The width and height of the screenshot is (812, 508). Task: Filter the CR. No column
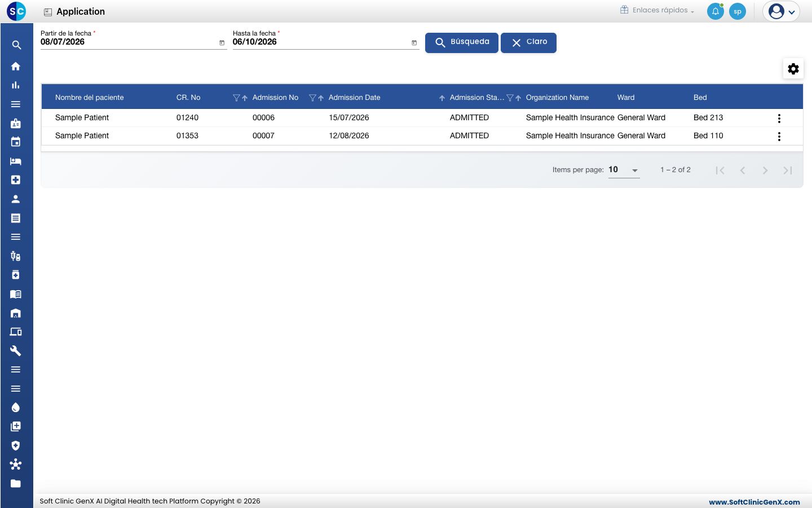[236, 98]
